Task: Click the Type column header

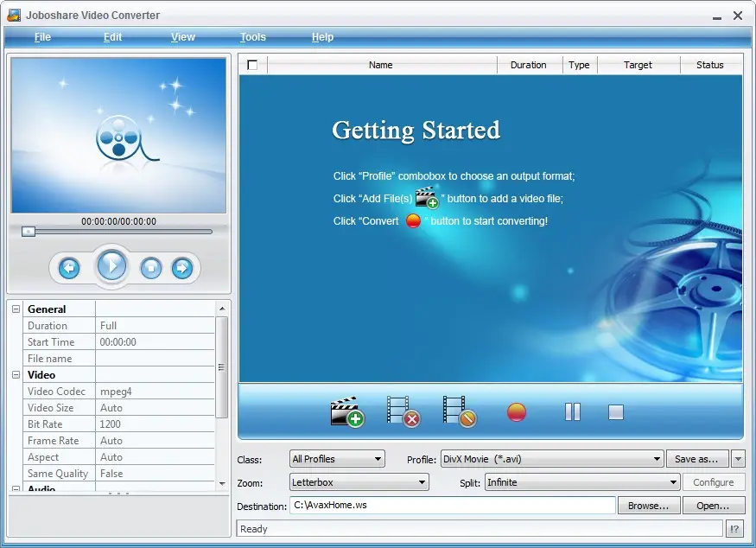Action: [580, 65]
